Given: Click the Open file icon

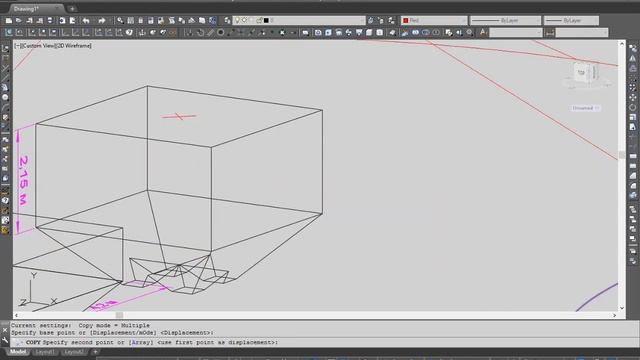Looking at the screenshot, I should [x=19, y=20].
